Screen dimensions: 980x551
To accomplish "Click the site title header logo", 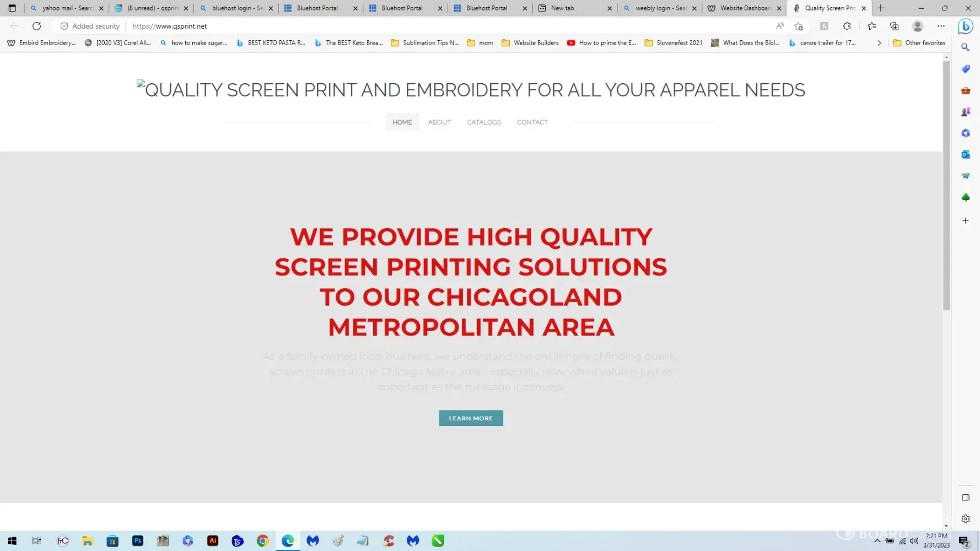I will (x=471, y=90).
